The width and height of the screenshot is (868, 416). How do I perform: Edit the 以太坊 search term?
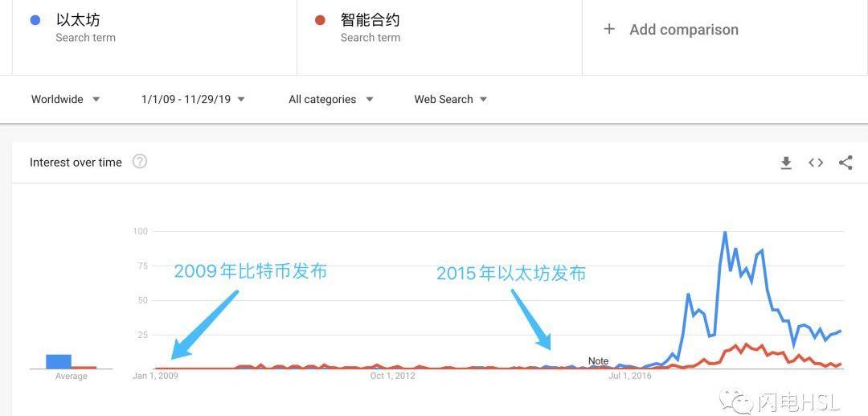click(78, 20)
